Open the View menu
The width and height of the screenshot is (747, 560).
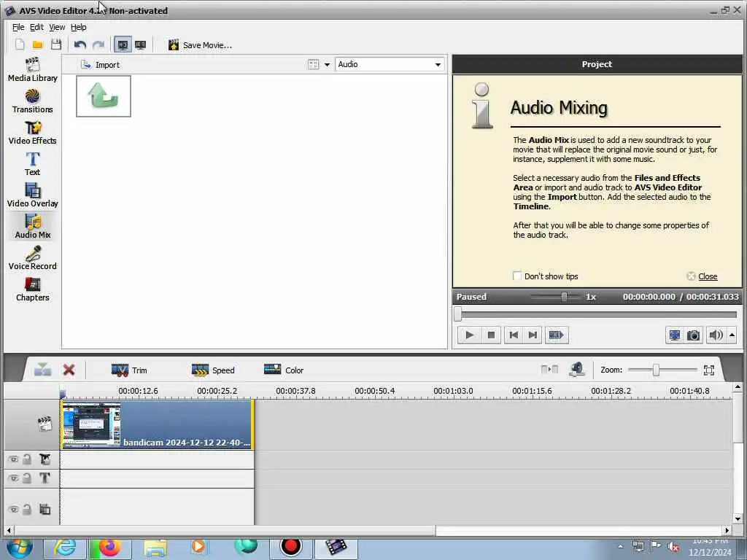tap(57, 27)
